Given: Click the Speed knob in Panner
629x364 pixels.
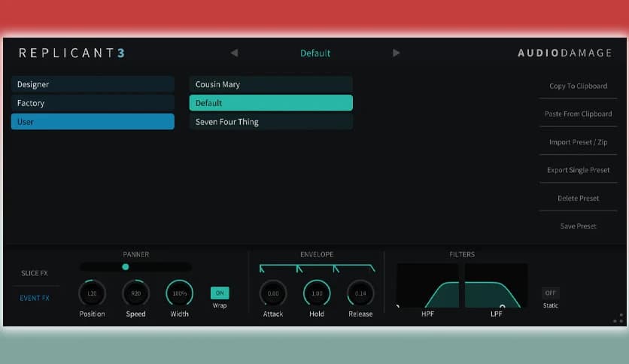Looking at the screenshot, I should 135,293.
